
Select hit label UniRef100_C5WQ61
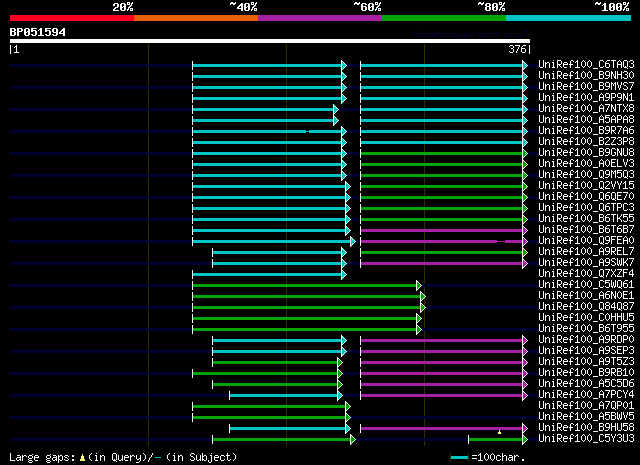[586, 285]
